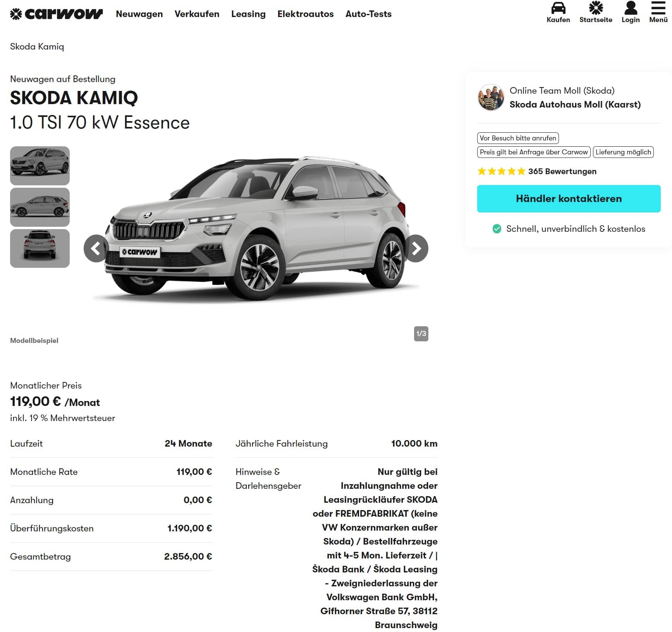
Task: Click the Gesamtbetrag 2.856,00 € value
Action: pos(188,557)
